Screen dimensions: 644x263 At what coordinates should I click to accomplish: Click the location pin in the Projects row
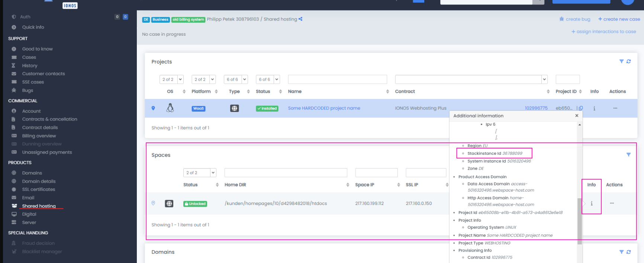pos(153,108)
